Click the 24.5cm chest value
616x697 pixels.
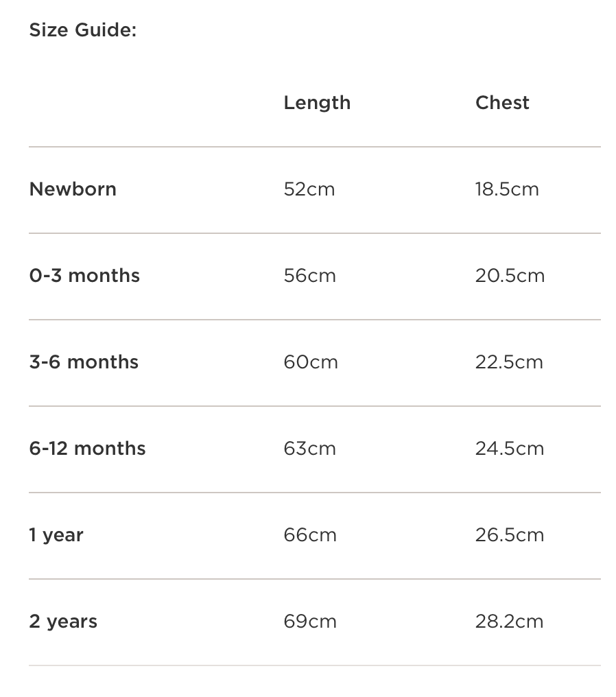pyautogui.click(x=510, y=449)
